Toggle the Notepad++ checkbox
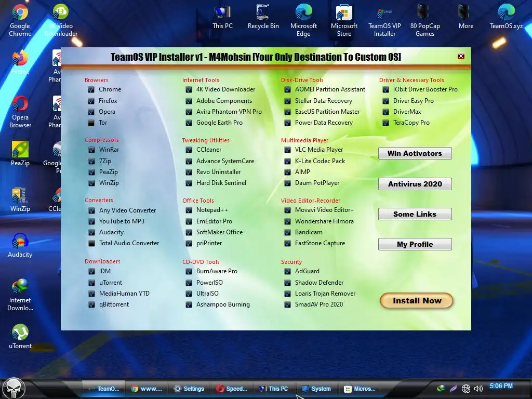The image size is (532, 399). pos(189,210)
